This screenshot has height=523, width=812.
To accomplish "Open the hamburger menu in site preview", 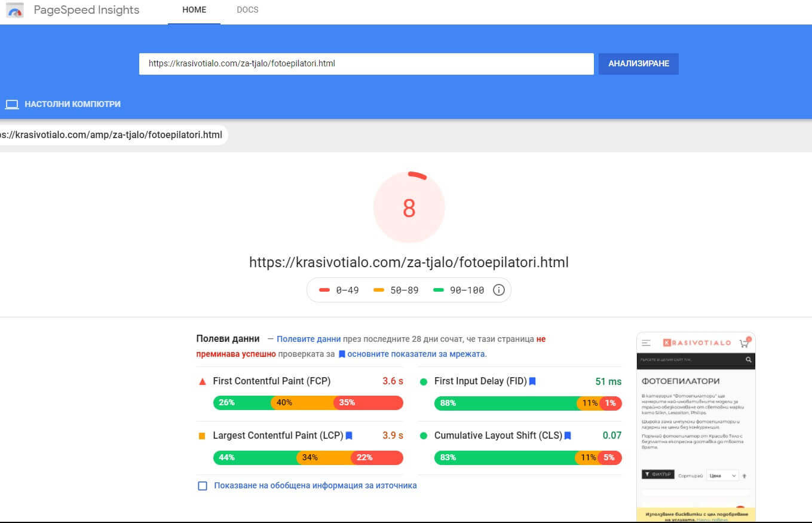I will tap(646, 343).
